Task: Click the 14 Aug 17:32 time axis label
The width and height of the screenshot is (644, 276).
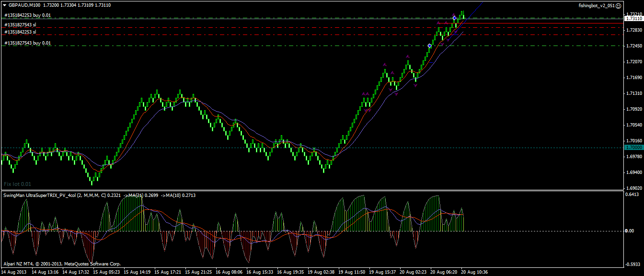Action: point(76,272)
